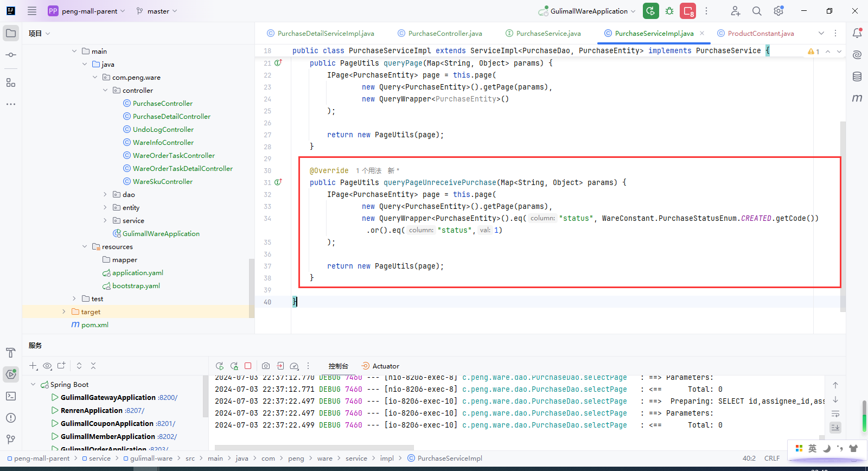The height and width of the screenshot is (471, 868).
Task: Show the hidden editor tabs list chevron
Action: coord(821,33)
